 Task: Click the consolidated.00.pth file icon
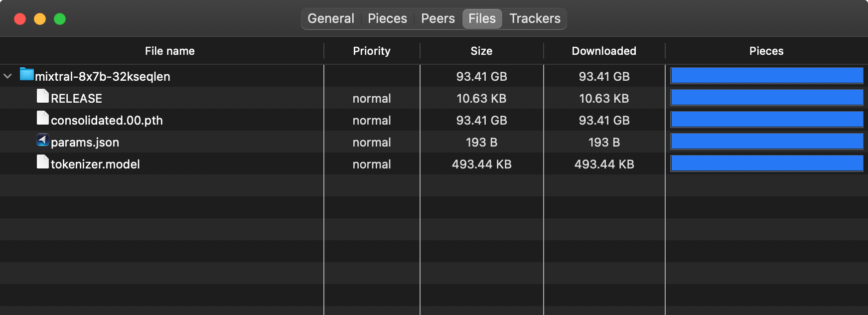point(43,118)
